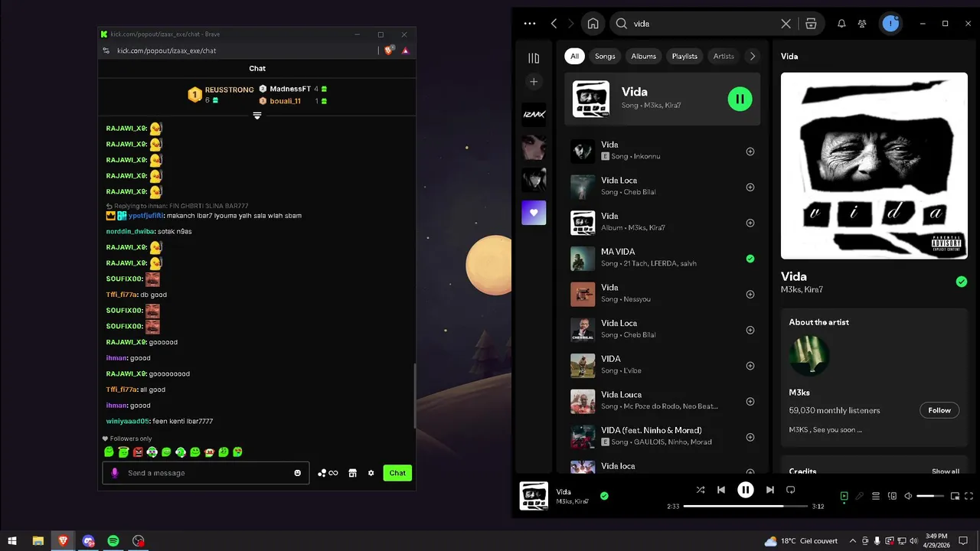Adjust the Spotify volume slider
Screen dimensions: 980x551
(930, 496)
